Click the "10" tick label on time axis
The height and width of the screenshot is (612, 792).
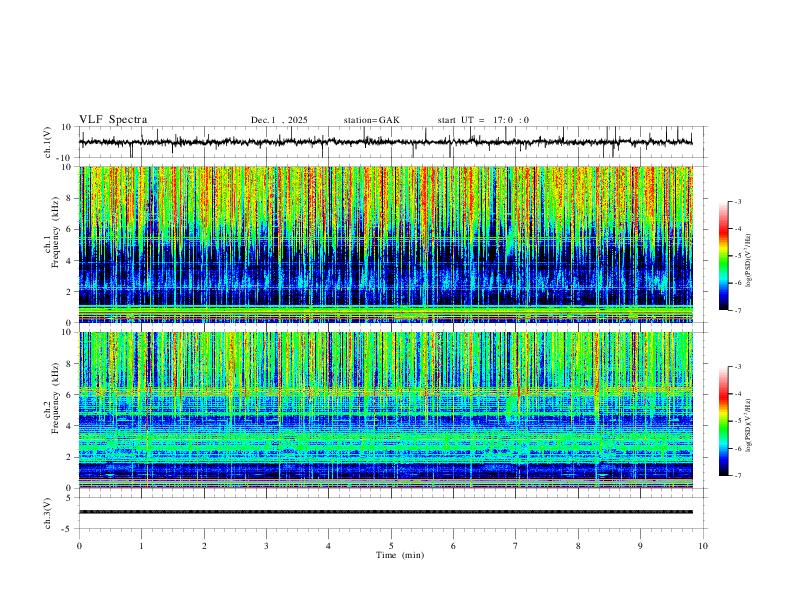pyautogui.click(x=703, y=546)
